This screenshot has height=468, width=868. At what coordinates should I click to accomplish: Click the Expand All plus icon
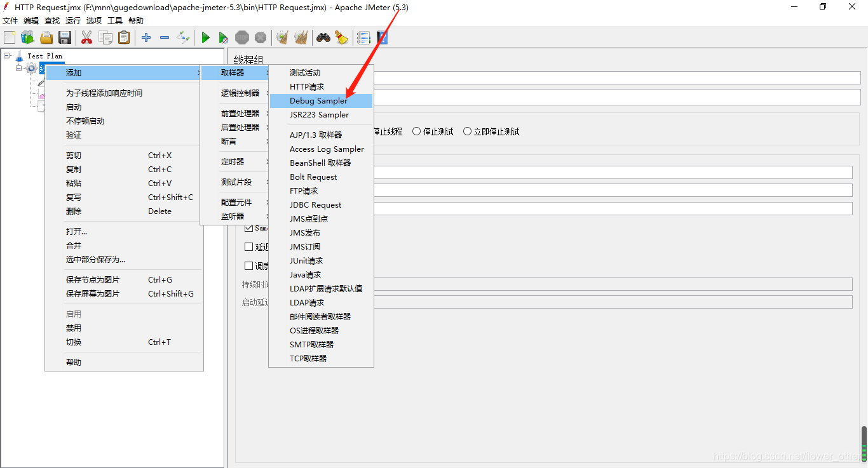pos(146,37)
